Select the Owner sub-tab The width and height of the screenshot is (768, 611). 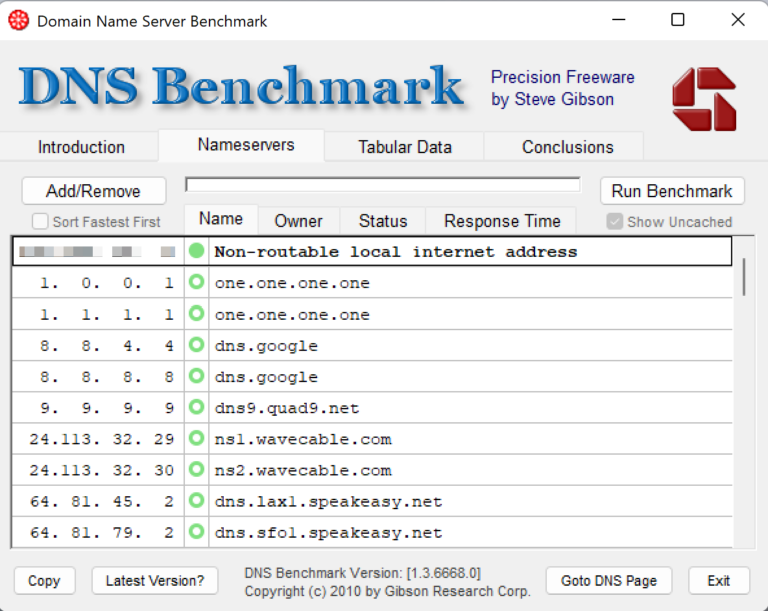pos(298,221)
